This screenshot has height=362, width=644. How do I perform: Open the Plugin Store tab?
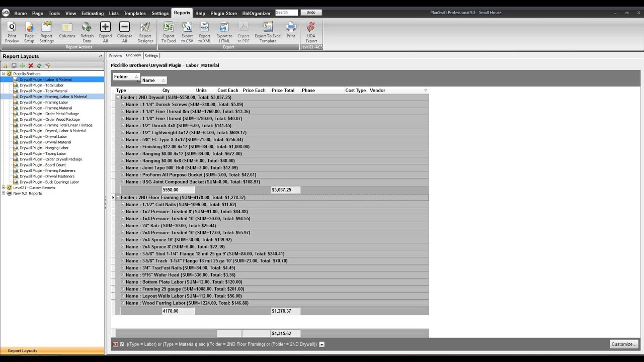click(223, 13)
